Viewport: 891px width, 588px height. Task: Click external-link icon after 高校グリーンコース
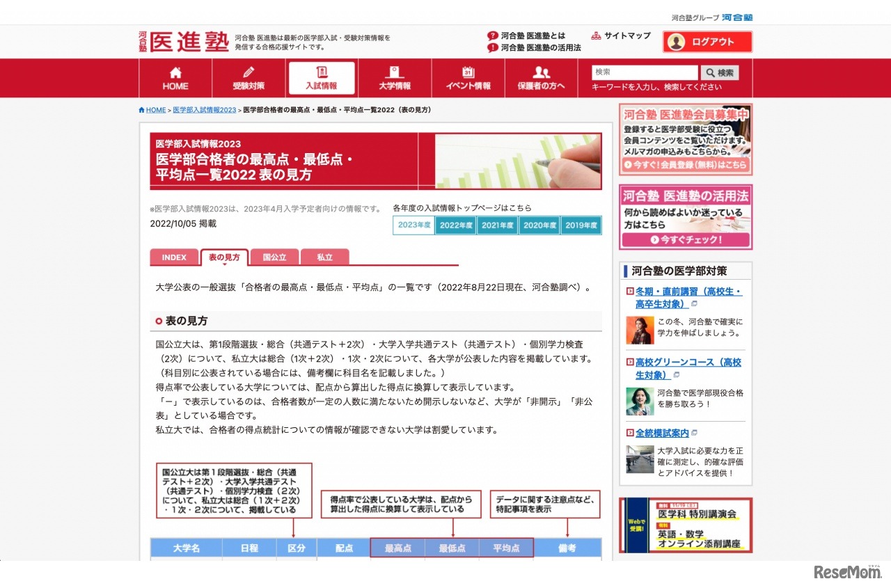(x=677, y=375)
